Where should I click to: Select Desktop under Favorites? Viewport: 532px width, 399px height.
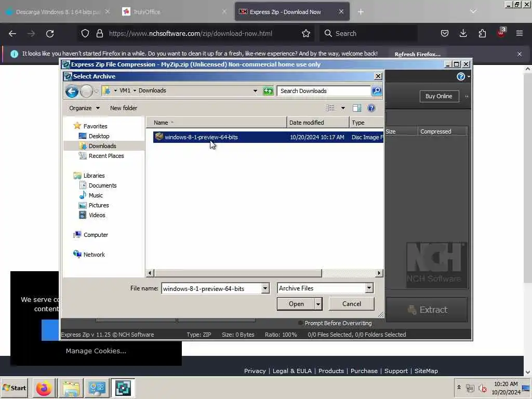99,136
